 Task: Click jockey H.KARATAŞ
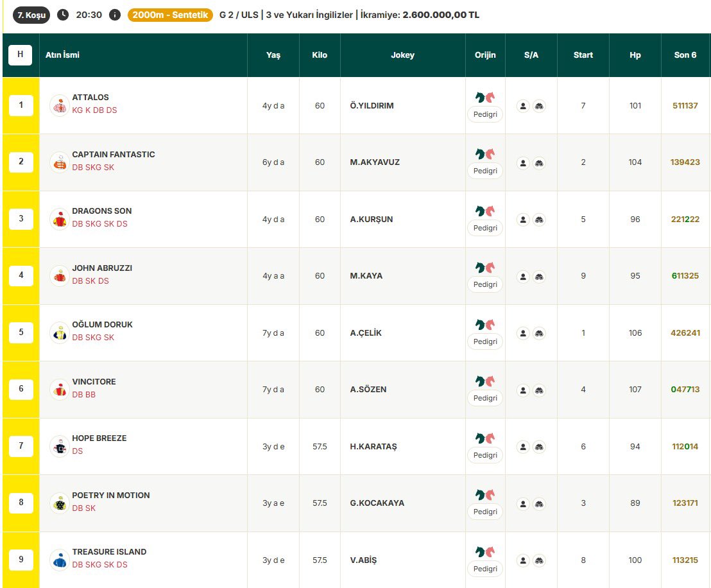pos(373,446)
